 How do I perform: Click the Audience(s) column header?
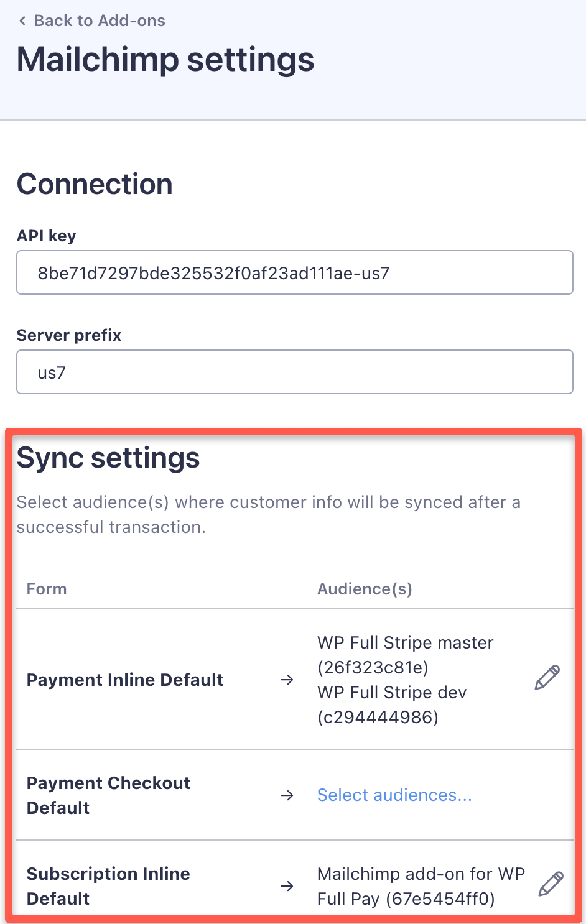[365, 589]
